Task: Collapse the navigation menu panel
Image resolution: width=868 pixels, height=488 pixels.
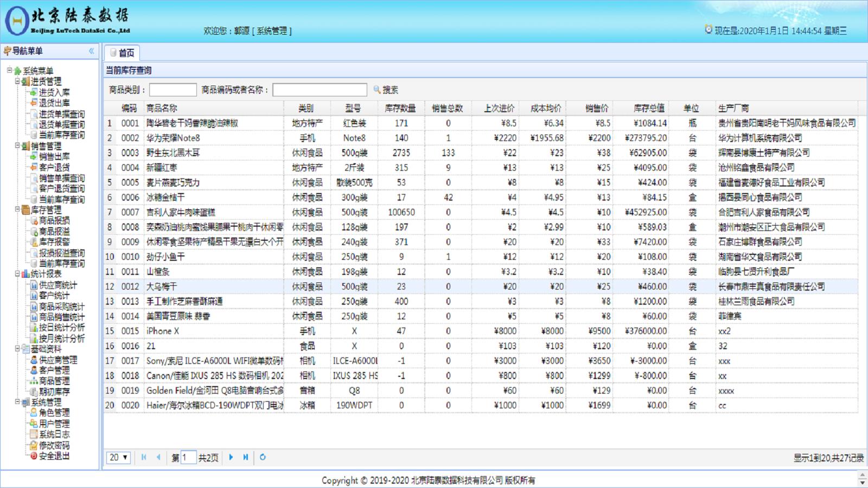Action: tap(92, 51)
